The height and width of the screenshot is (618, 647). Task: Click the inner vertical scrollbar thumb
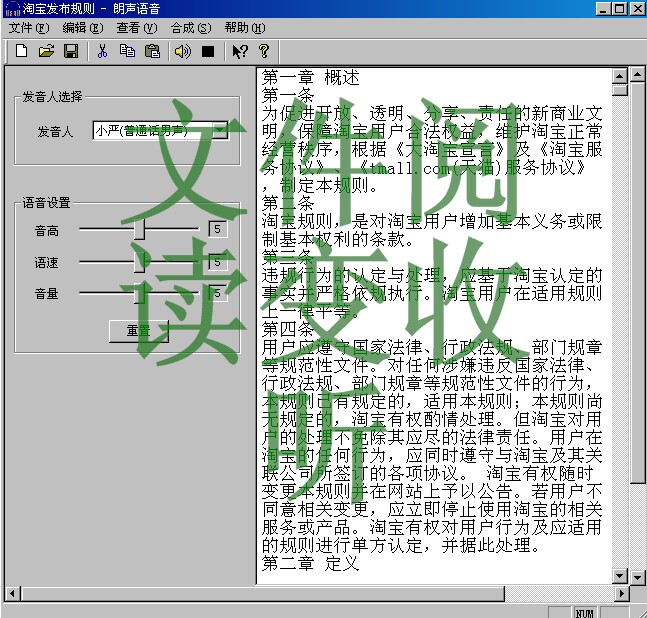pos(620,90)
